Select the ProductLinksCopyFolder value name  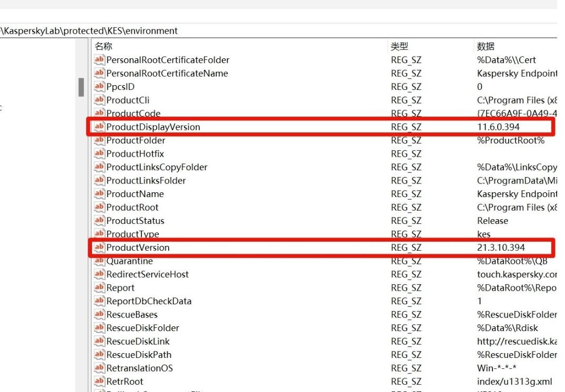[157, 167]
